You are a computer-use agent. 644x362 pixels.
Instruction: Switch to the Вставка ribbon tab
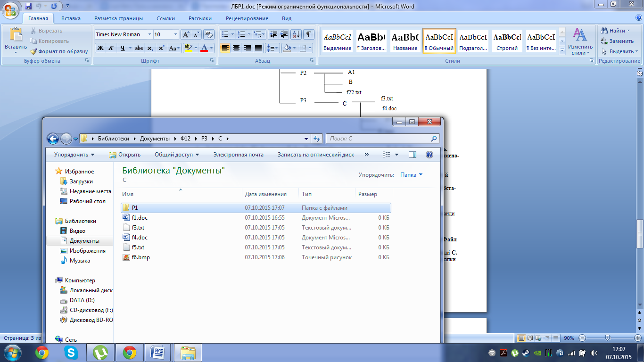click(71, 18)
